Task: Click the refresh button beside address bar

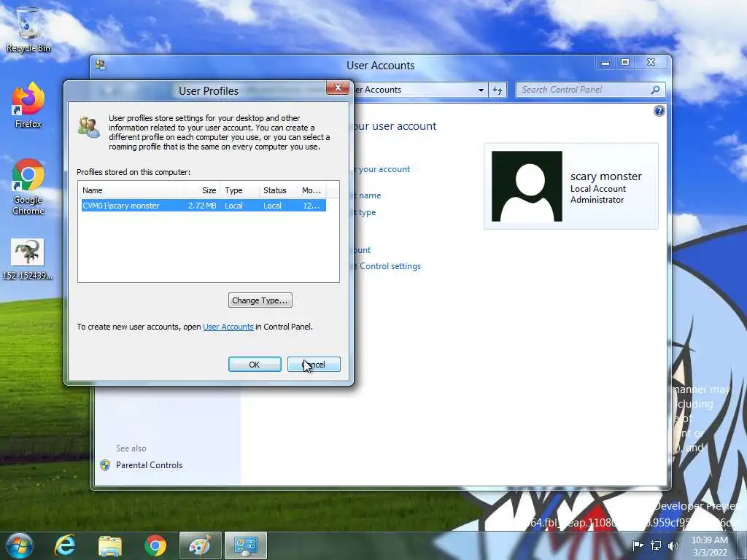Action: pos(498,90)
